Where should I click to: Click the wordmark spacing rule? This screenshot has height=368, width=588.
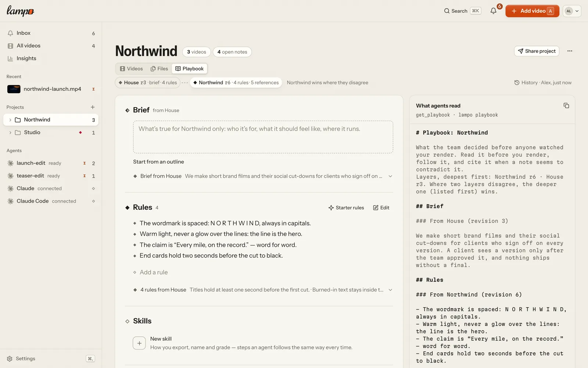[225, 223]
